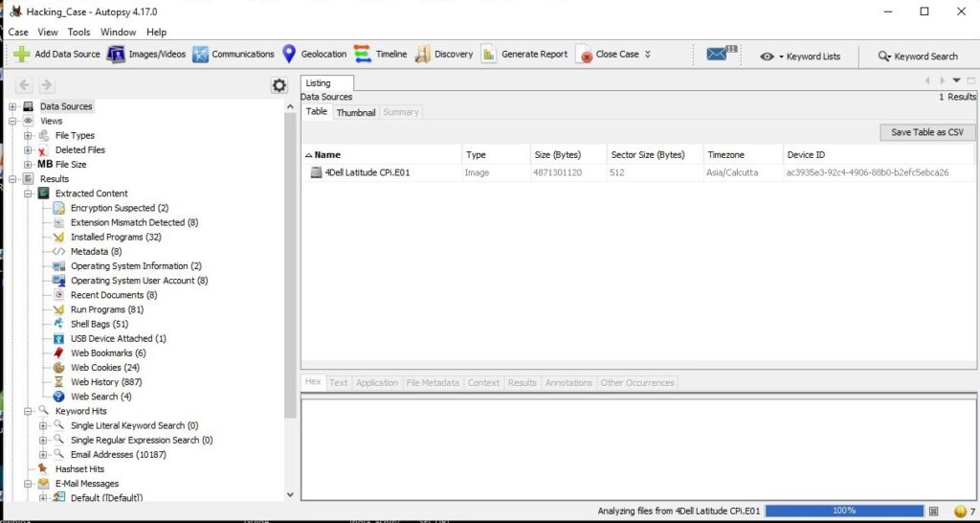
Task: Click the Web History hourglass icon
Action: tap(58, 381)
